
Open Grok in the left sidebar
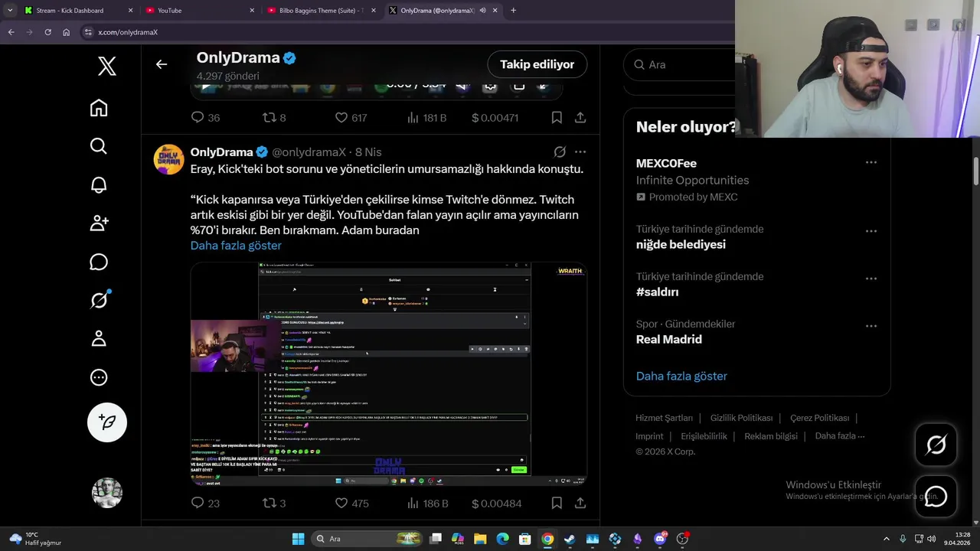coord(99,300)
